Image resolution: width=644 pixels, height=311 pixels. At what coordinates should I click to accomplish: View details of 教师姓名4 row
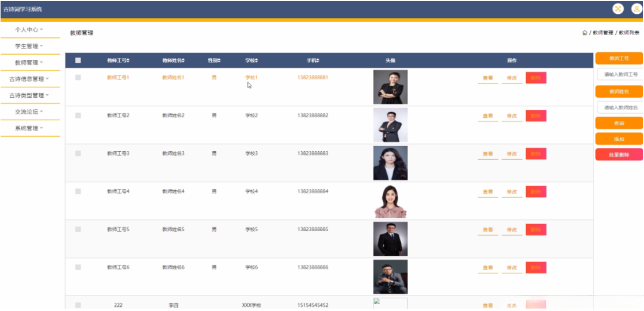tap(488, 192)
